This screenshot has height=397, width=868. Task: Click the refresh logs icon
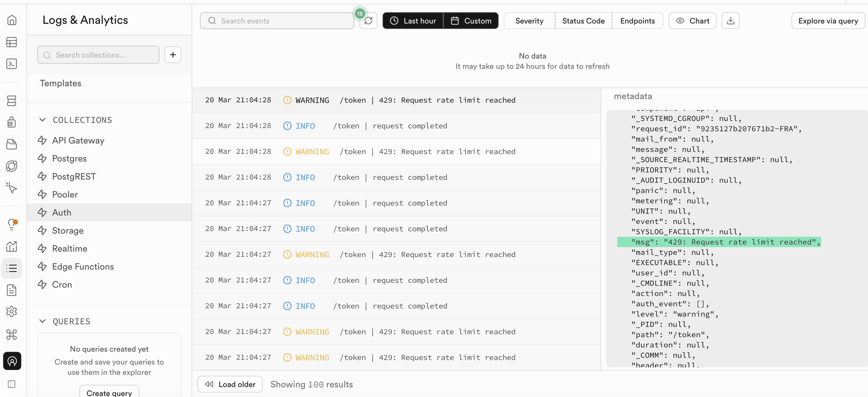(x=368, y=21)
